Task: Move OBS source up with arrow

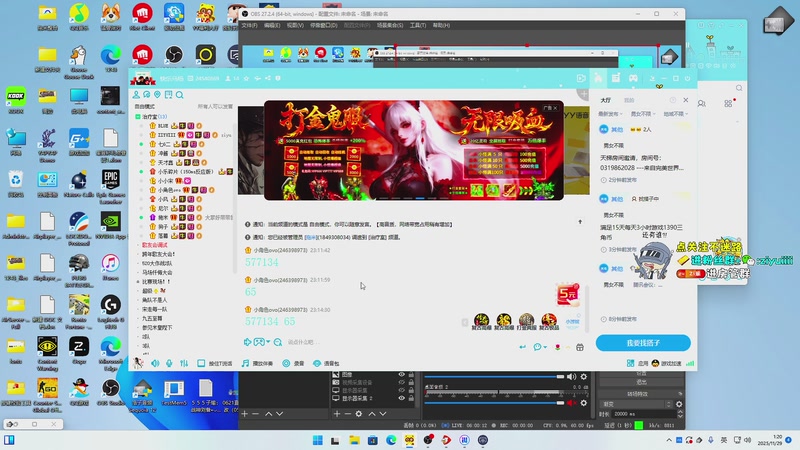Action: [x=372, y=414]
